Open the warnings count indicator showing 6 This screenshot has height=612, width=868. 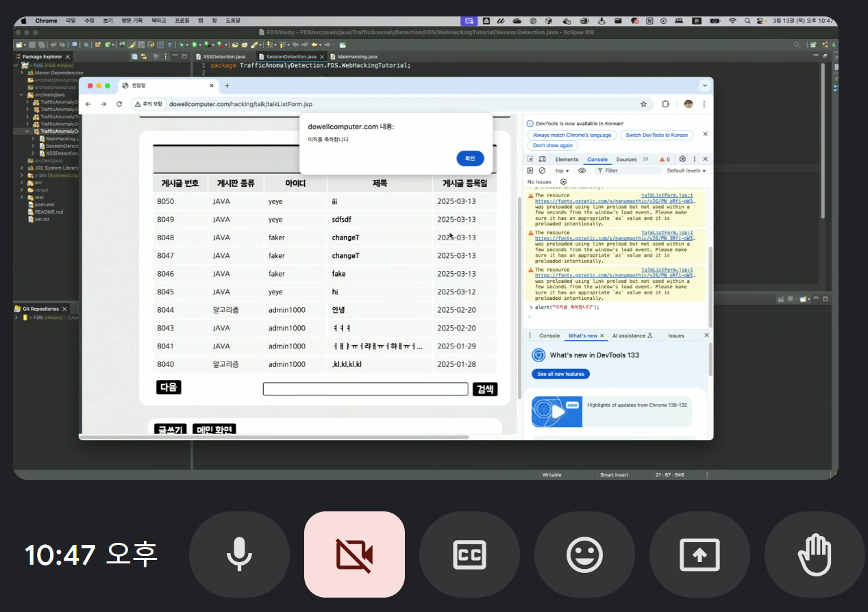(x=665, y=159)
